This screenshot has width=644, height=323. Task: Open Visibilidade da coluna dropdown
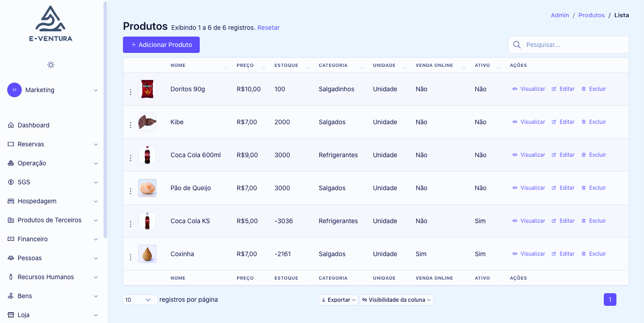pyautogui.click(x=396, y=300)
